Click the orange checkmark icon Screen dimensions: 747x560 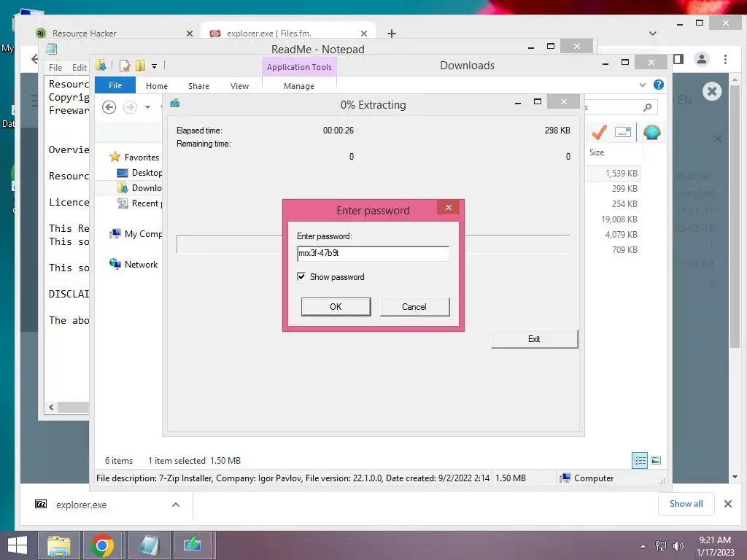pyautogui.click(x=599, y=132)
